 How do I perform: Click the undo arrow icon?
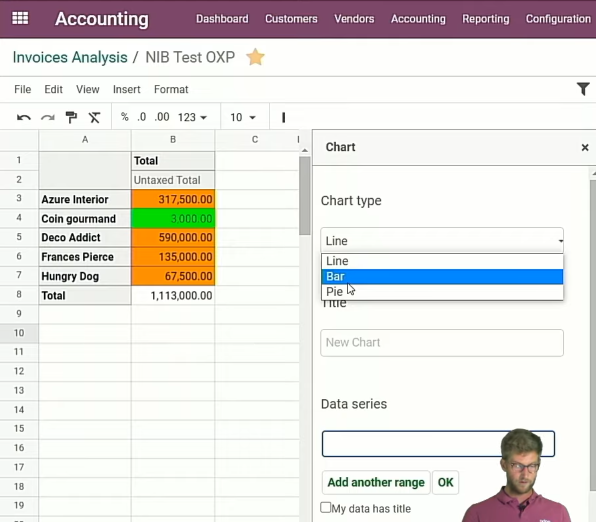24,117
